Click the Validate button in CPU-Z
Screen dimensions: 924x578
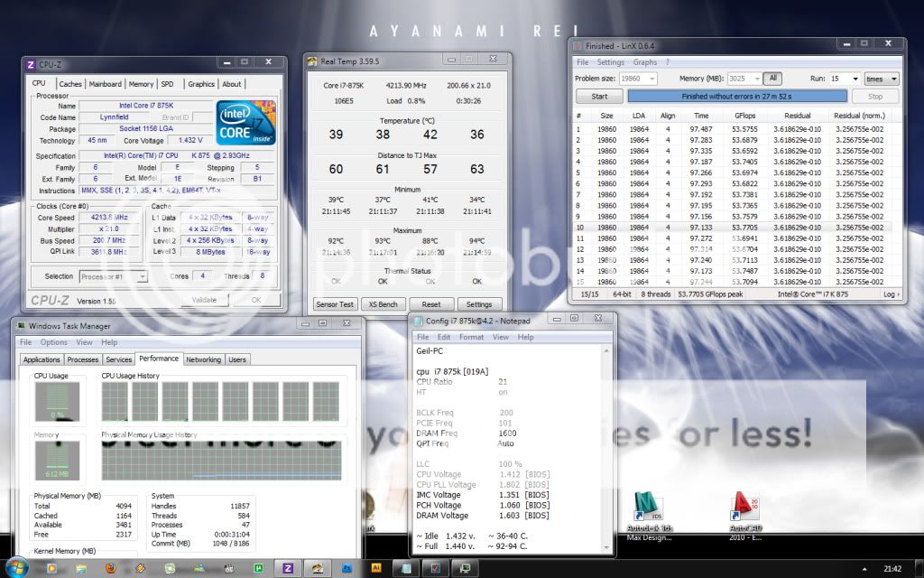(x=205, y=300)
